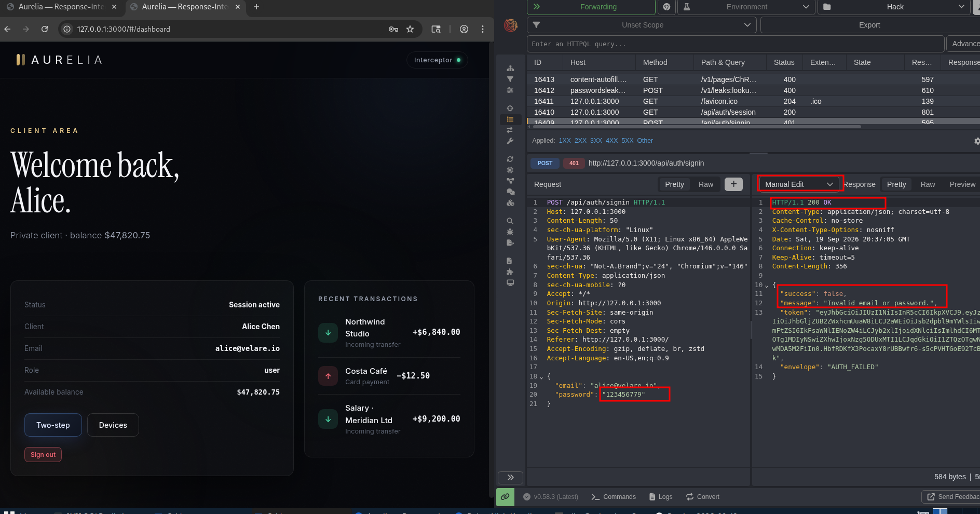
Task: Open Plugins puzzle icon in the sidebar
Action: pyautogui.click(x=510, y=272)
